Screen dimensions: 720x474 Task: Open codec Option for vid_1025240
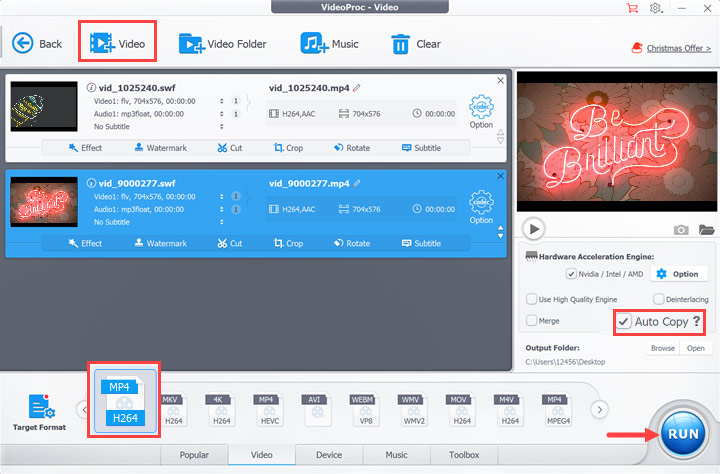(x=481, y=112)
